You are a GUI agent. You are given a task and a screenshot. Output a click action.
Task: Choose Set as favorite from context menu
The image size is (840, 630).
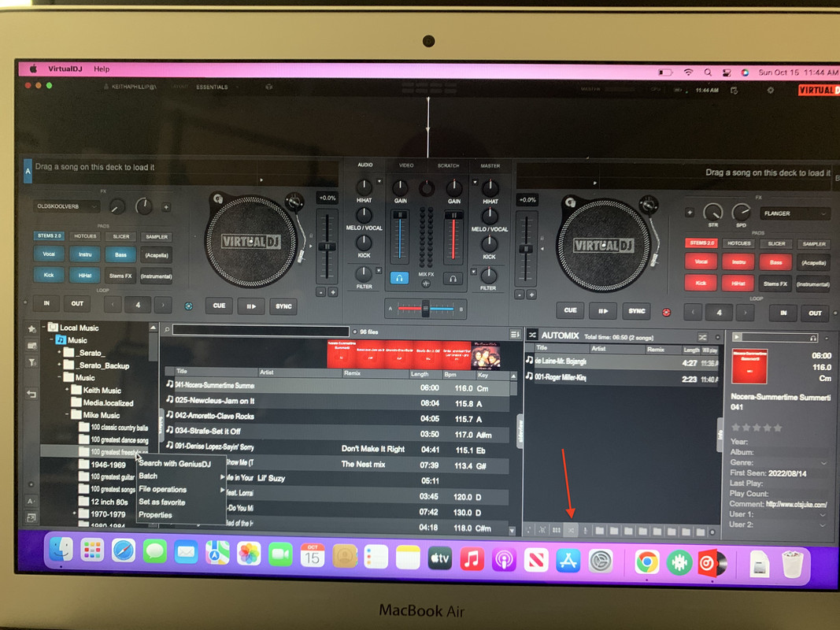point(162,502)
